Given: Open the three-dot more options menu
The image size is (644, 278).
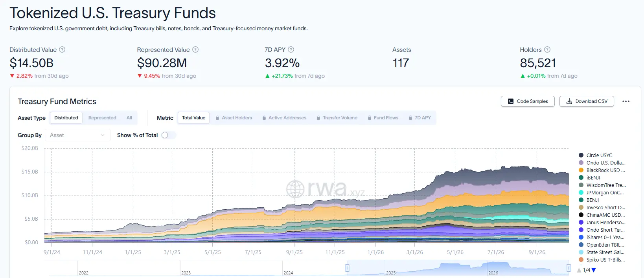Looking at the screenshot, I should pyautogui.click(x=626, y=101).
